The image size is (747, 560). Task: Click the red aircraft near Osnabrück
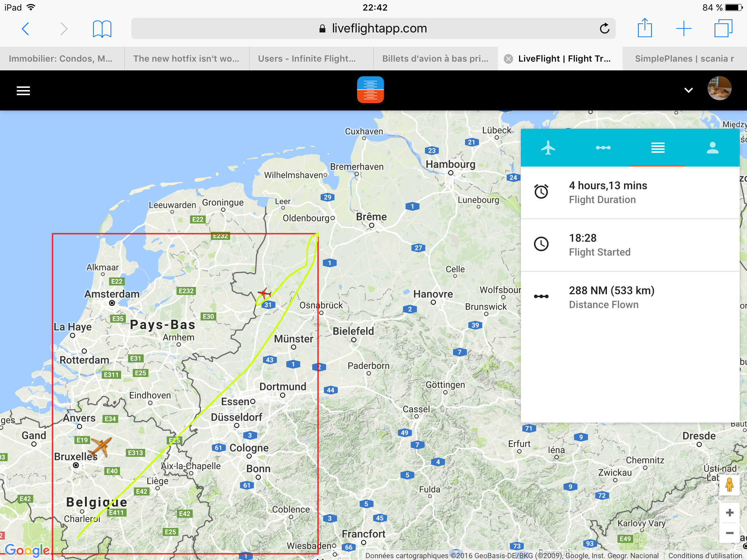point(264,293)
